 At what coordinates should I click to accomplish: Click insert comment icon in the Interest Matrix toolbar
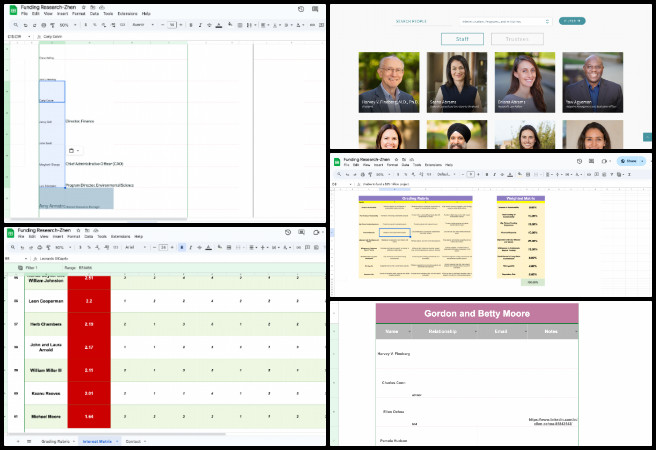[x=308, y=248]
